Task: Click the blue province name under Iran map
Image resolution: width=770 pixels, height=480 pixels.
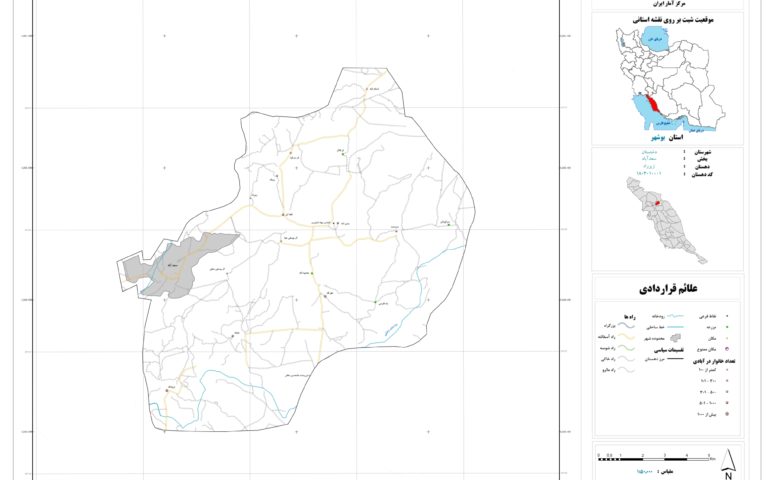Action: coord(658,135)
